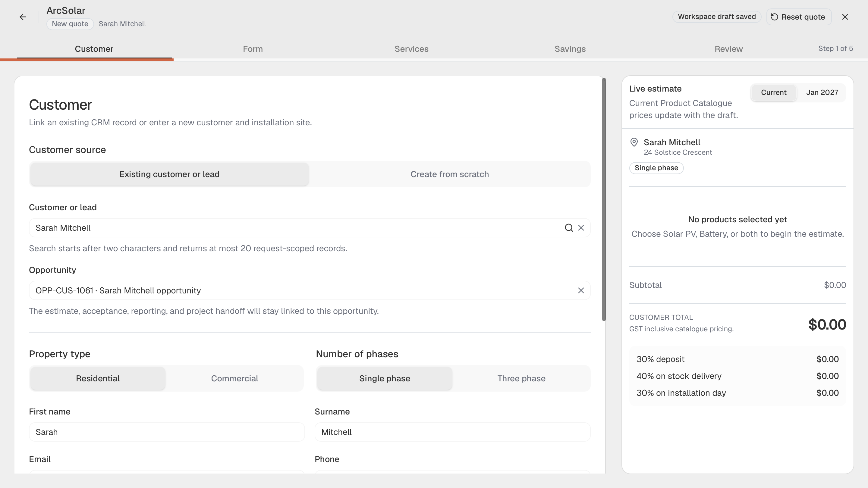Clear the OPP-CUS-1061 opportunity selection
This screenshot has height=488, width=868.
(581, 291)
